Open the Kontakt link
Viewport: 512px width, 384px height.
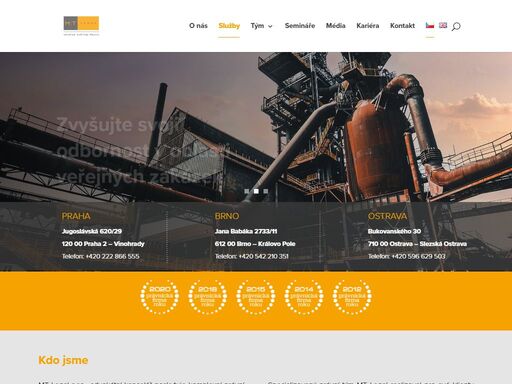click(402, 26)
